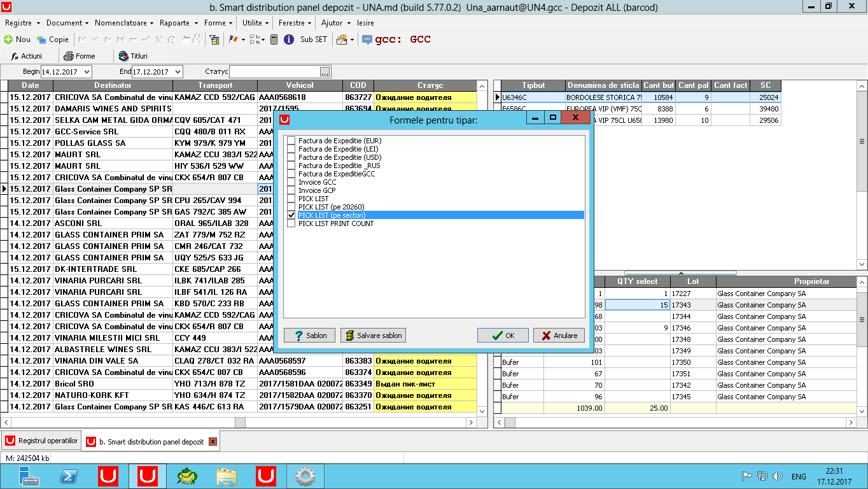868x489 pixels.
Task: Click the green Nou (new) icon
Action: coord(8,39)
